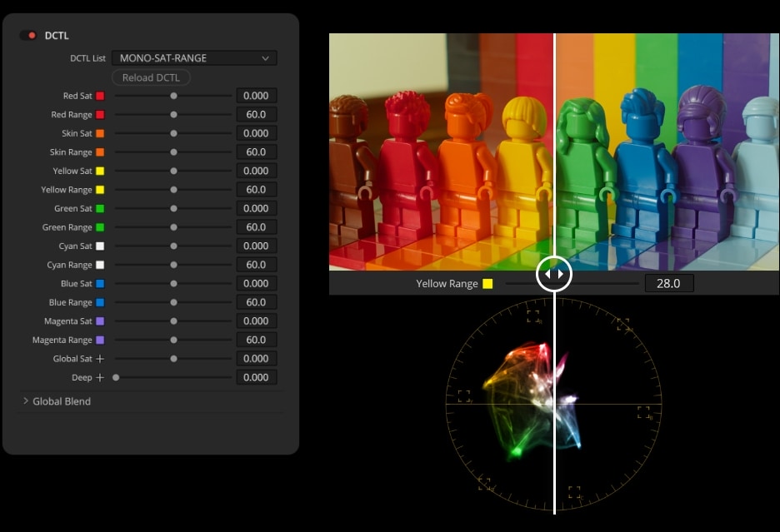The image size is (780, 532).
Task: Click the purple swatch beside Magenta Sat
Action: point(100,321)
